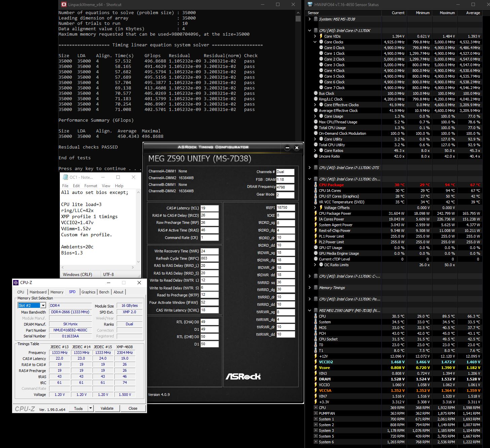Expand the OC Ratio Limits row
This screenshot has height=448, width=490.
[315, 265]
